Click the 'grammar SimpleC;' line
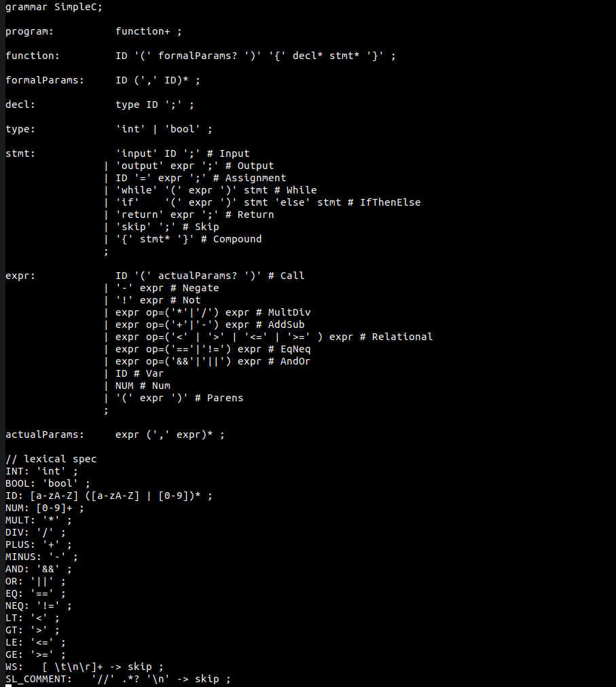 click(54, 7)
